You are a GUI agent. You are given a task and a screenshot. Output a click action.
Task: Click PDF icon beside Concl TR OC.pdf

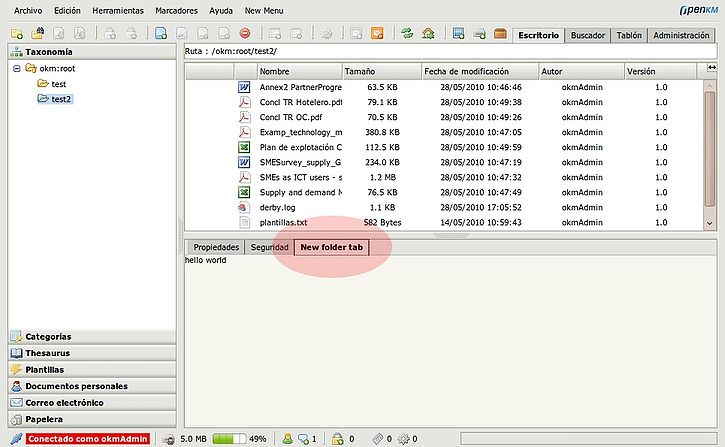(244, 117)
